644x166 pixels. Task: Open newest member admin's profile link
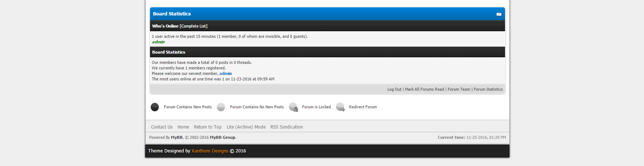tap(226, 73)
